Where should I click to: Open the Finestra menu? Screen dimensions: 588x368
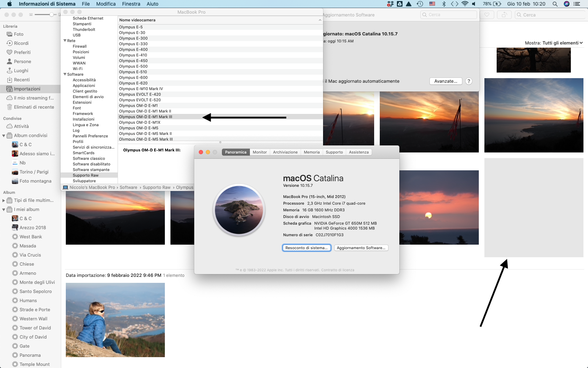click(131, 4)
